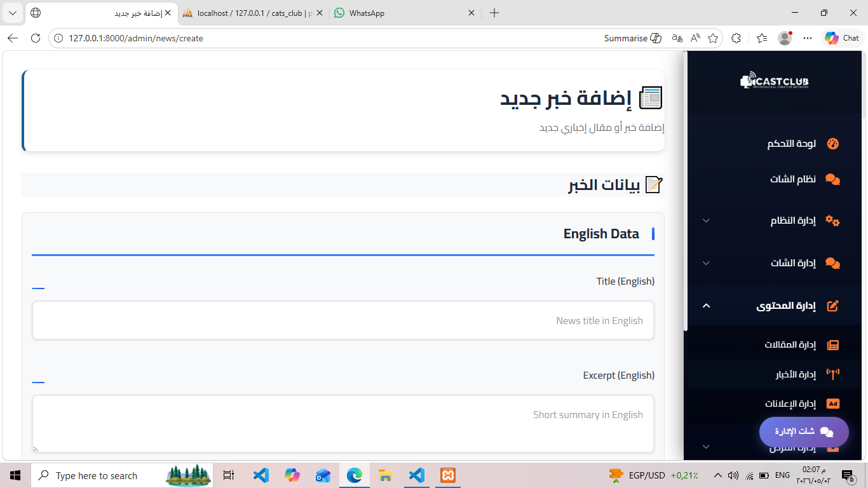Click the English Data section heading
This screenshot has height=488, width=868.
[x=601, y=234]
